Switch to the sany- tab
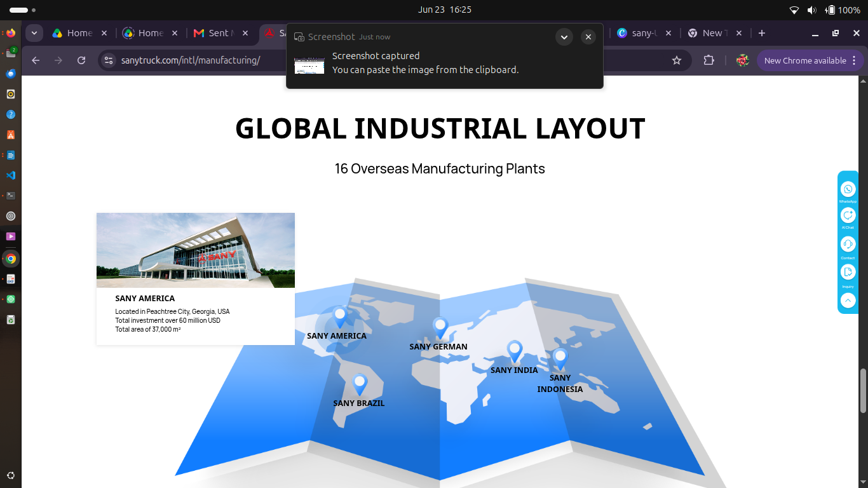868x488 pixels. click(644, 33)
